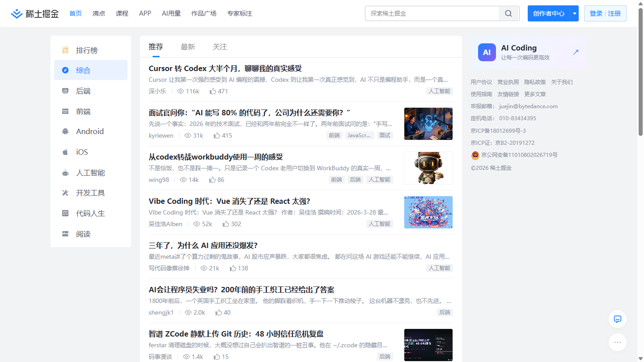Open 排行榜 sidebar icon
Screen dimensions: 644x362
65,50
